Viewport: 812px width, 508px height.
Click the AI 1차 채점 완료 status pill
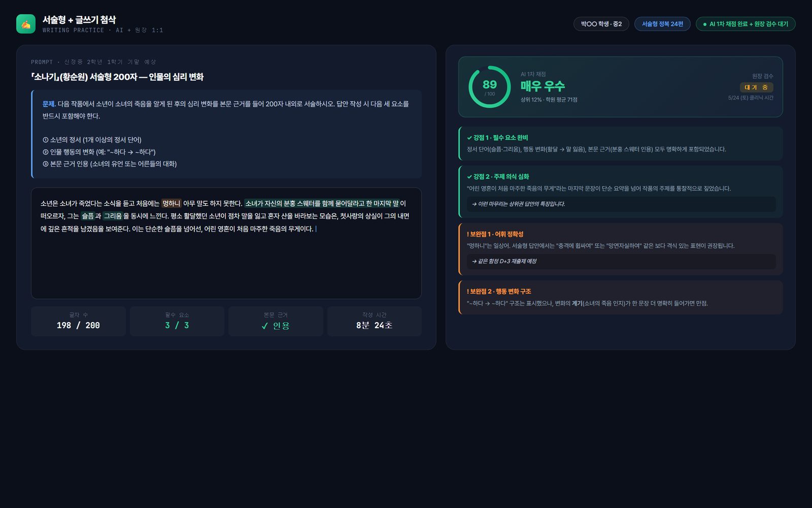click(x=746, y=24)
